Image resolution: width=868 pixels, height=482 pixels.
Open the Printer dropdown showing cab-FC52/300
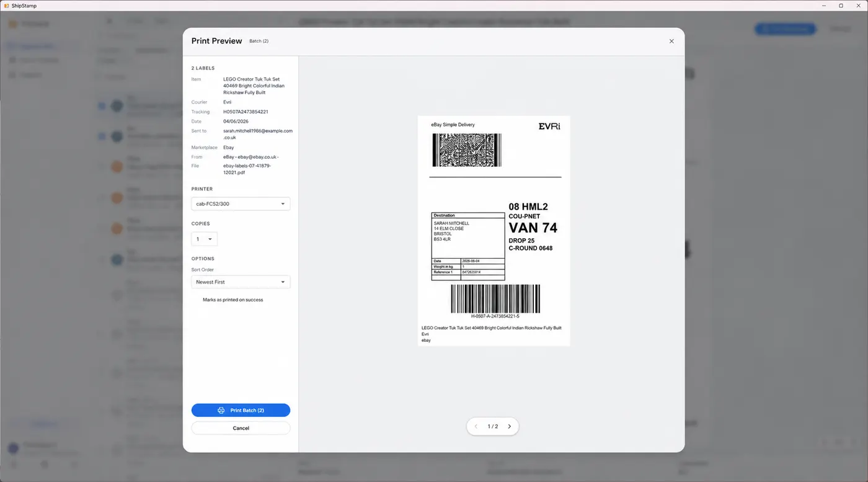point(241,203)
